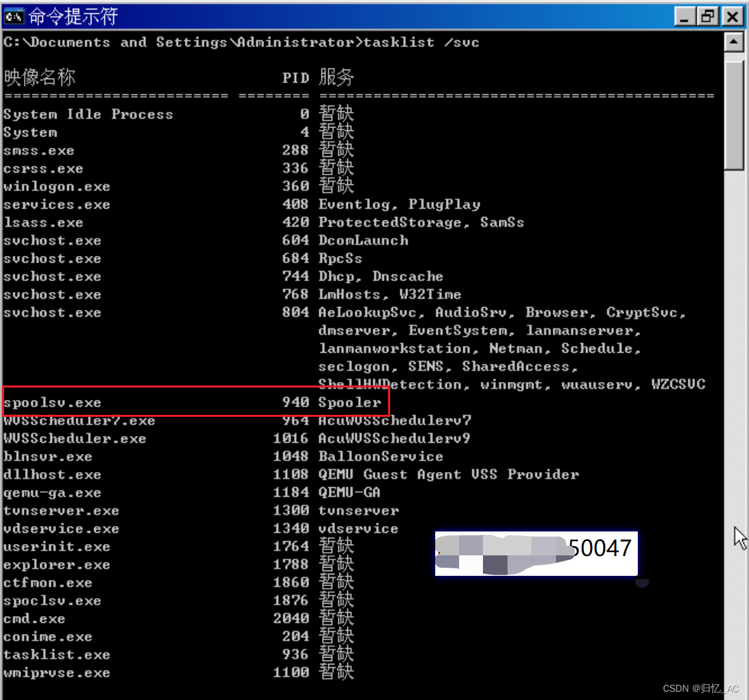Click the 'cmd.exe' process name

[x=34, y=619]
